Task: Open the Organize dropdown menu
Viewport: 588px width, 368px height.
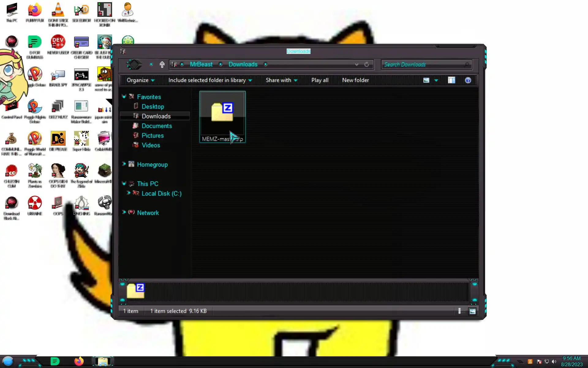Action: tap(140, 80)
